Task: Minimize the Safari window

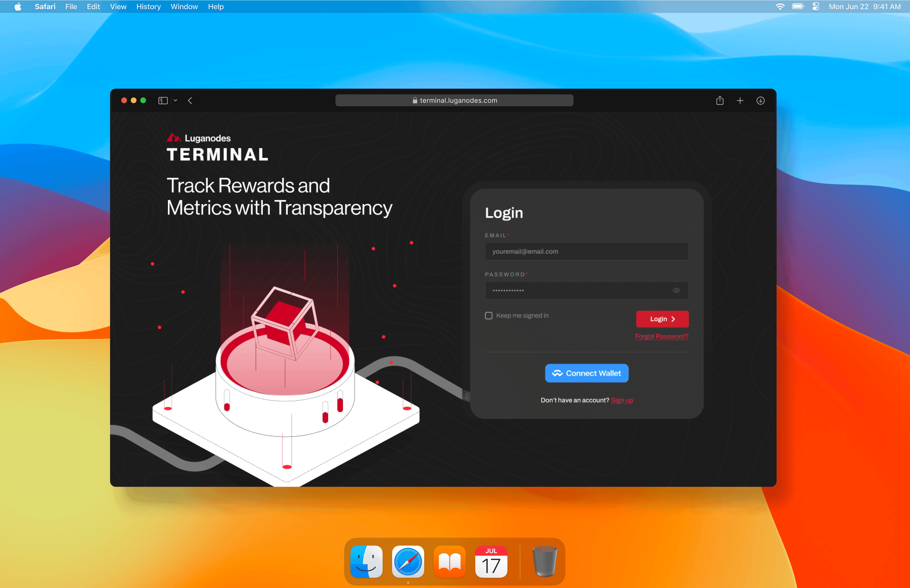Action: tap(134, 100)
